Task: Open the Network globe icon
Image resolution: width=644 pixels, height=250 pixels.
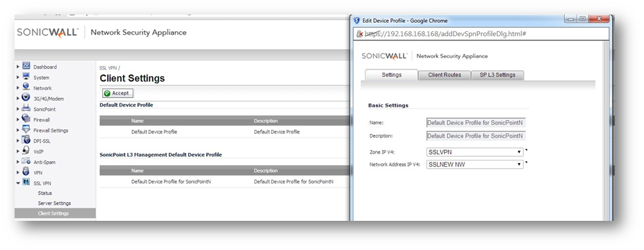Action: tap(26, 87)
